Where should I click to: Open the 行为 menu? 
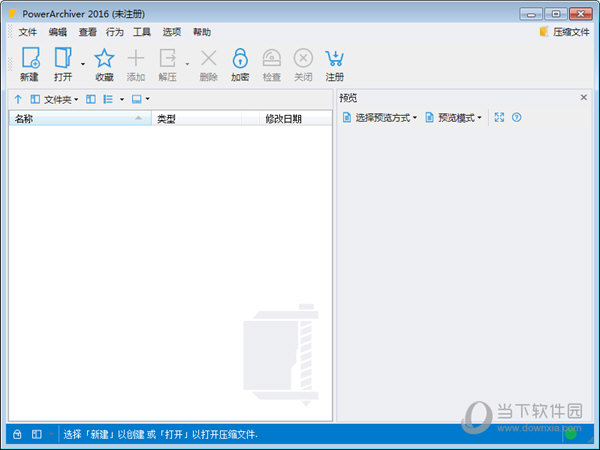point(115,32)
